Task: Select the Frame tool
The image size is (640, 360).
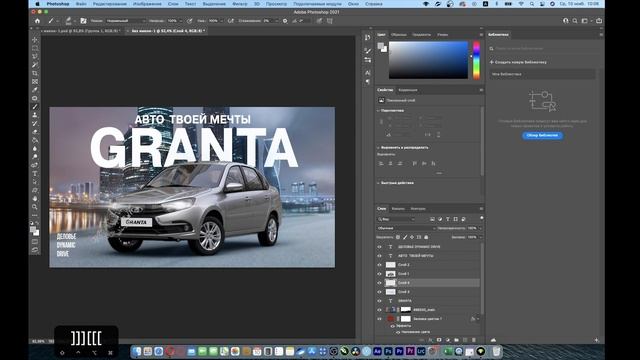Action: [x=35, y=82]
